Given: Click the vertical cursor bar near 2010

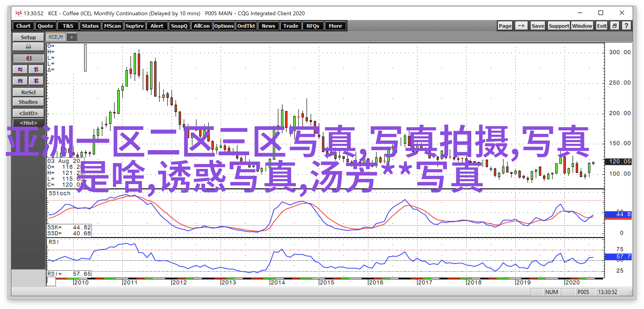Looking at the screenshot, I should 85,58.
